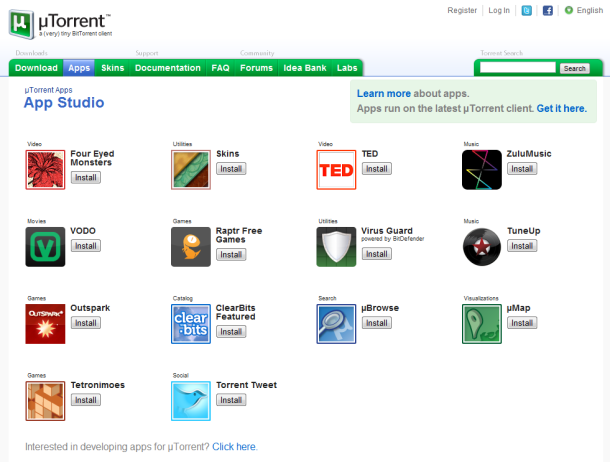
Task: Switch to the Labs tab
Action: [x=347, y=68]
